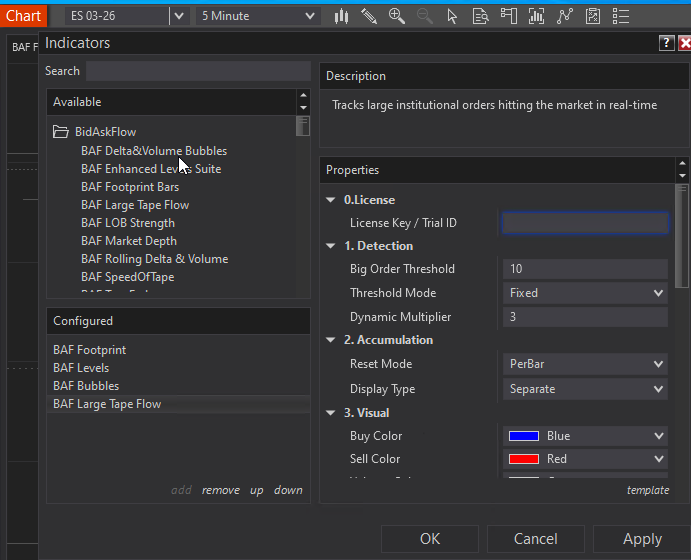
Task: Click the BidAskFlow folder label
Action: [x=105, y=132]
